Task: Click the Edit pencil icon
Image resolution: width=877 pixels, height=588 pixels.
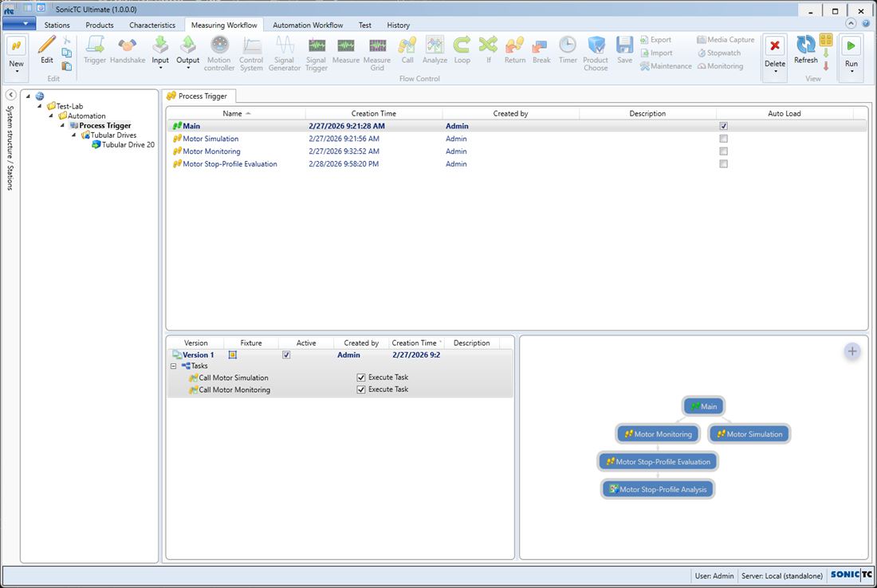Action: coord(47,45)
